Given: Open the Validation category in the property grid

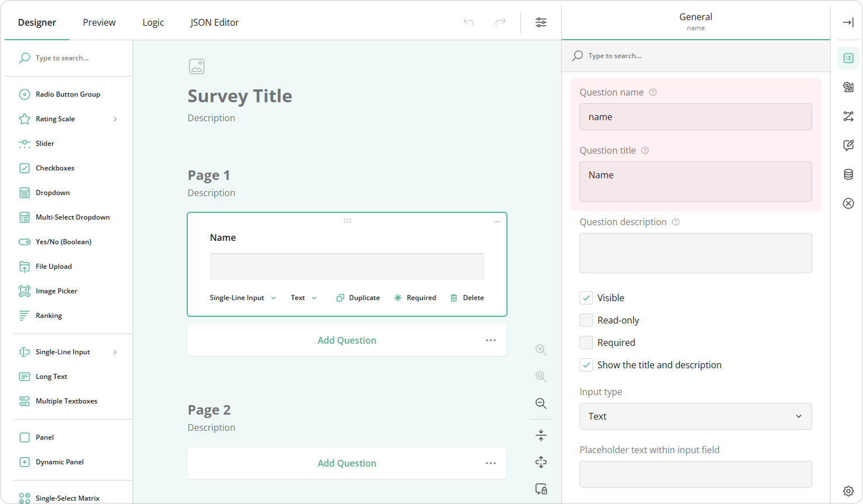Looking at the screenshot, I should pos(848,203).
